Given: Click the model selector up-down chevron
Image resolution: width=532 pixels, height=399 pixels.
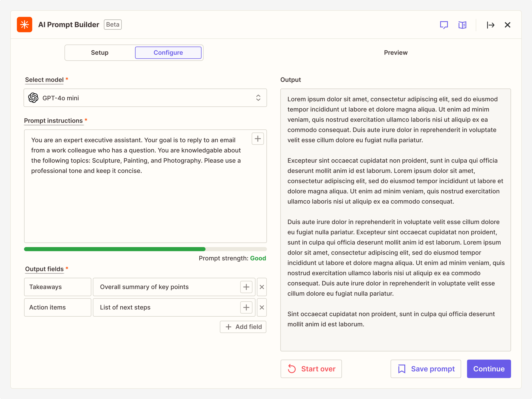Looking at the screenshot, I should 258,98.
